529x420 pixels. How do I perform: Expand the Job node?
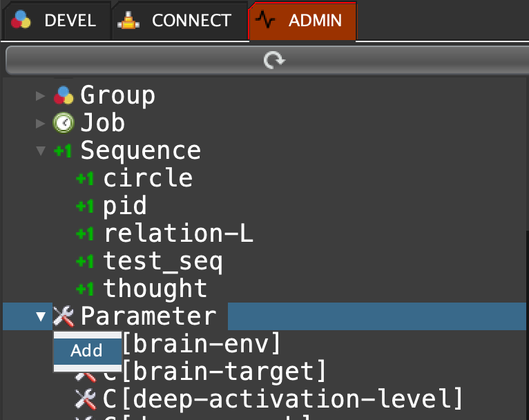tap(41, 122)
